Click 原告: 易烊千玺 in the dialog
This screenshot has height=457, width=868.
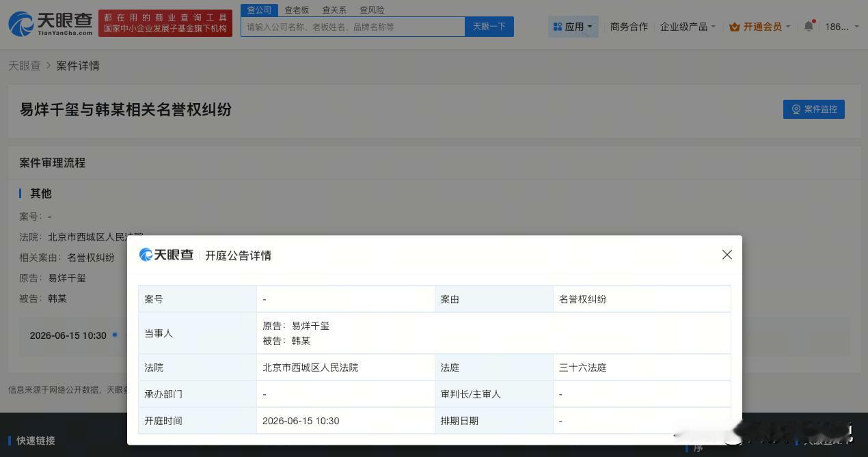coord(296,326)
